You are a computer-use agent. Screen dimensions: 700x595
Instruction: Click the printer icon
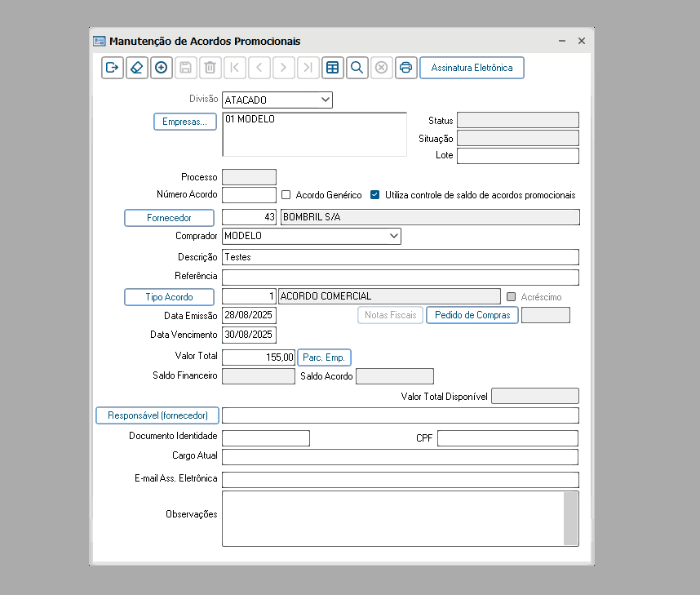[x=405, y=68]
